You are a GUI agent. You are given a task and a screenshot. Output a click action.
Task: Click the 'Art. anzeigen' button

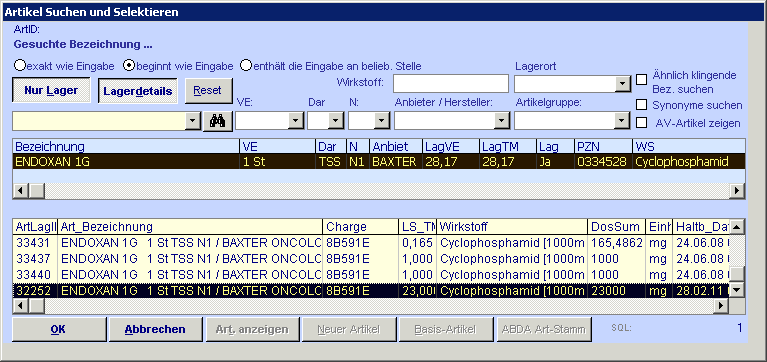point(252,329)
